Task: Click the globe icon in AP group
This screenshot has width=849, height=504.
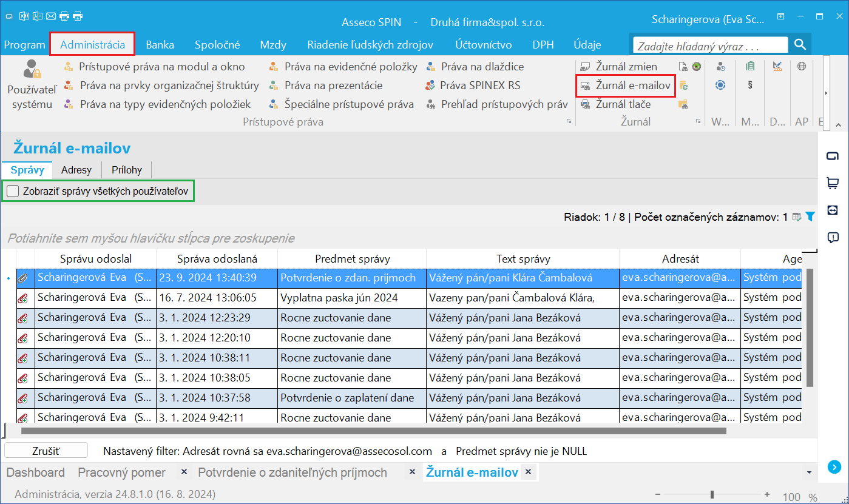Action: [802, 67]
